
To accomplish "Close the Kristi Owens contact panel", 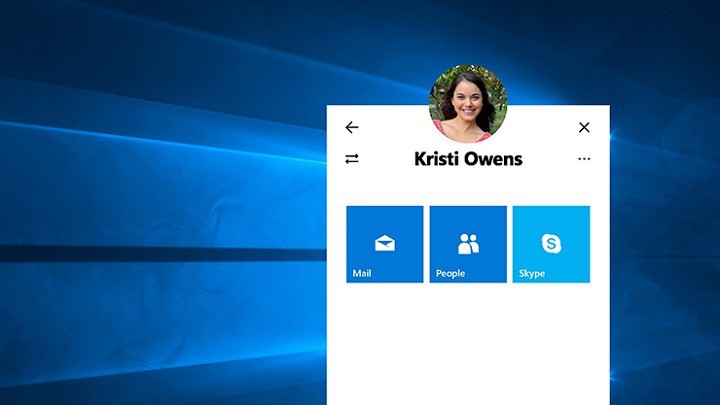I will pos(584,127).
